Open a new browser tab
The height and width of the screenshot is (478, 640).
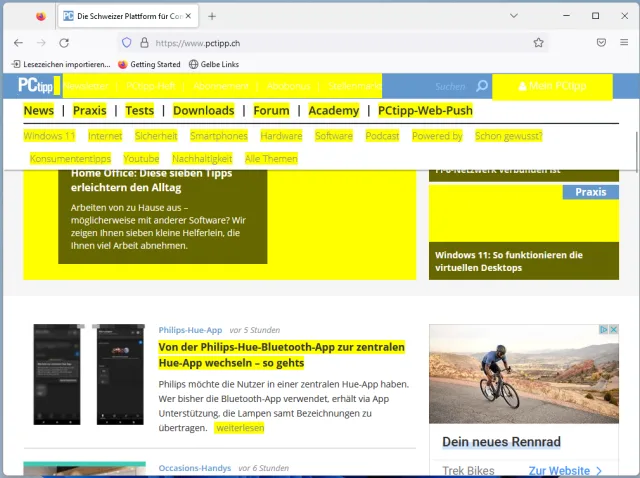[212, 16]
